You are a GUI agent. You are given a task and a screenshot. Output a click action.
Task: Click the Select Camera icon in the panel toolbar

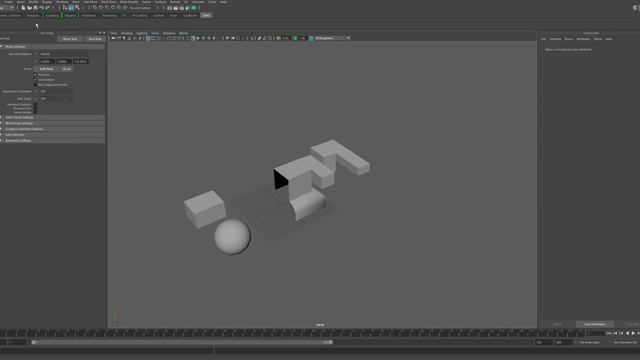point(113,38)
